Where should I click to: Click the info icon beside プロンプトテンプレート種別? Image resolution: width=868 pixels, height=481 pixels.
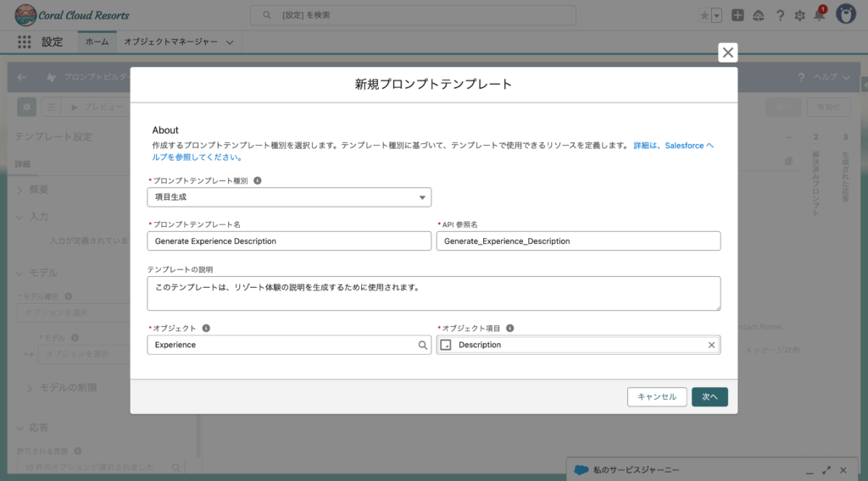pyautogui.click(x=258, y=180)
